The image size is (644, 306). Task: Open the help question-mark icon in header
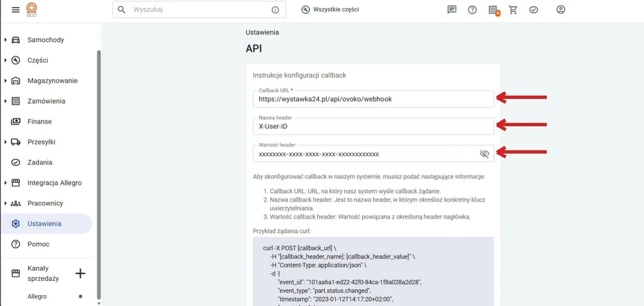point(472,9)
